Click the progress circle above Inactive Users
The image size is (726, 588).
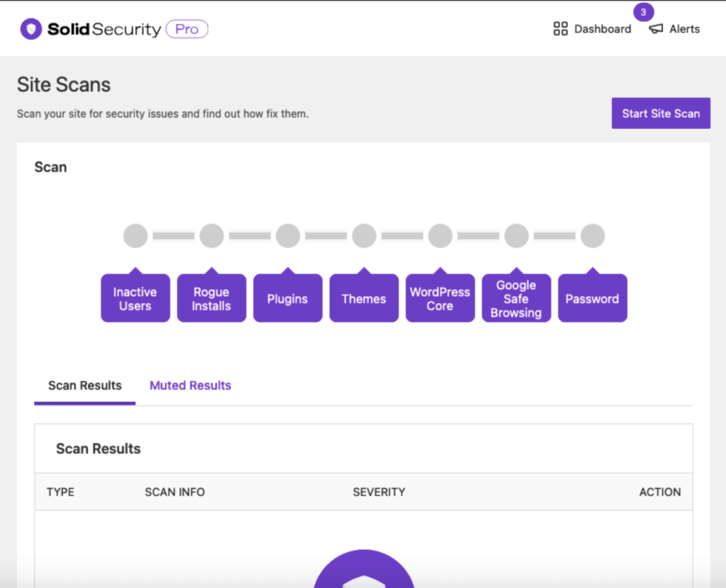point(135,236)
